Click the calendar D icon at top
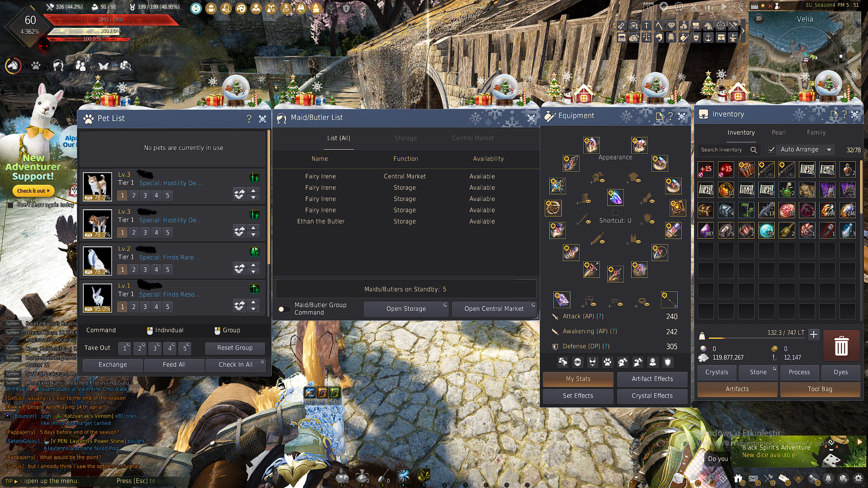Screen dimensions: 868x488 coord(648,6)
